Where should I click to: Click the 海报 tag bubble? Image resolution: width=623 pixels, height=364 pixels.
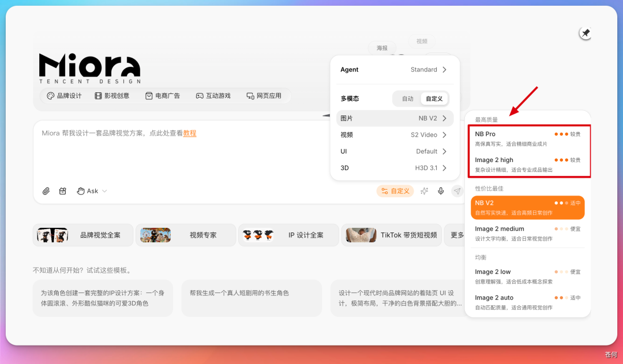382,48
